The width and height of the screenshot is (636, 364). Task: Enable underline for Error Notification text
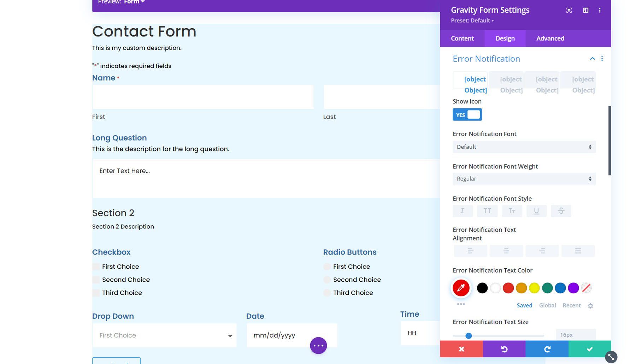pos(536,211)
